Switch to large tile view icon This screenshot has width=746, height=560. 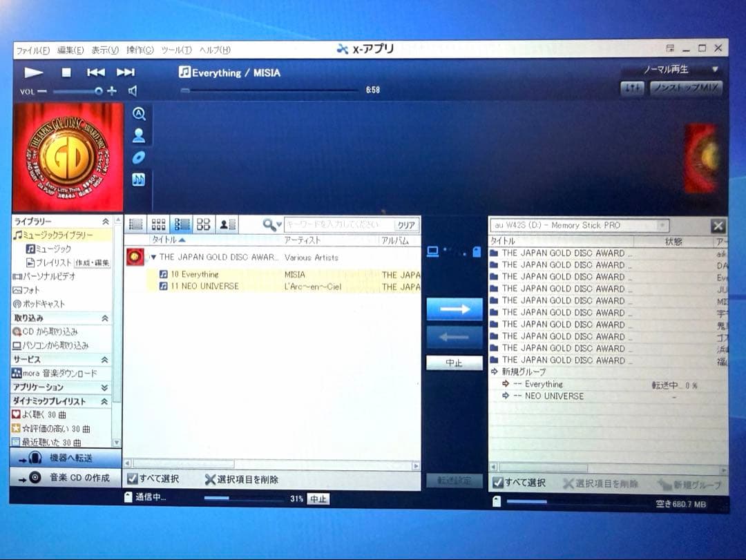pos(204,224)
